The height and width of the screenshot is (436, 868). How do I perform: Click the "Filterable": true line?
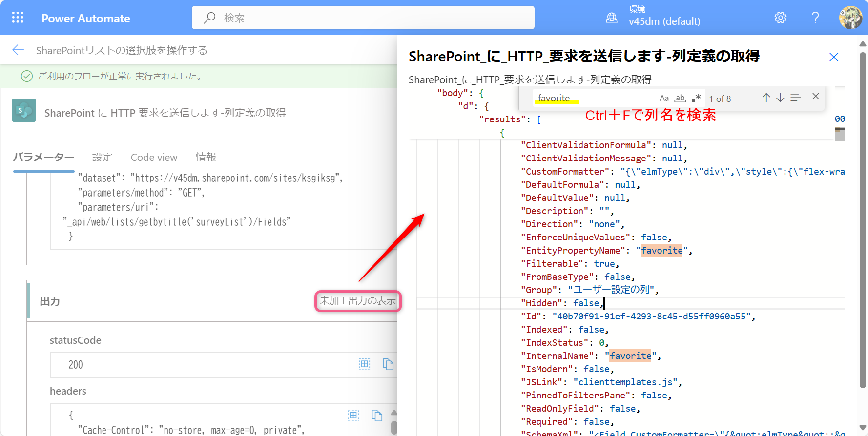[x=570, y=264]
